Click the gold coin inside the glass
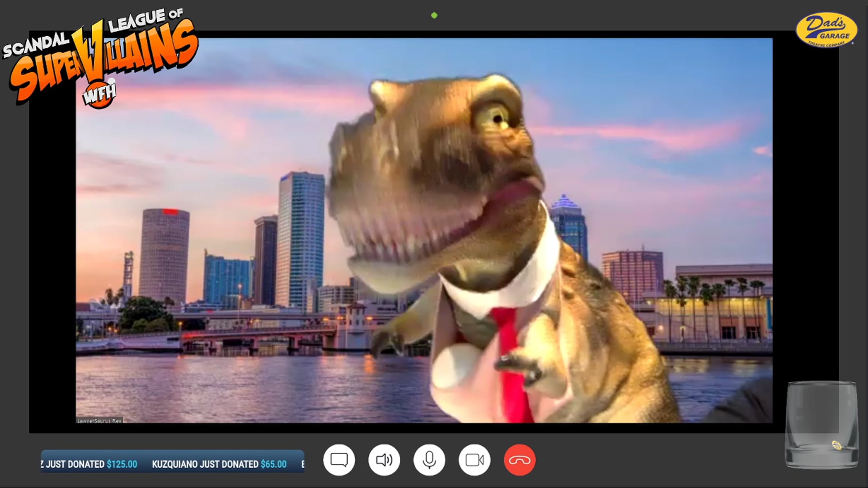 click(836, 446)
